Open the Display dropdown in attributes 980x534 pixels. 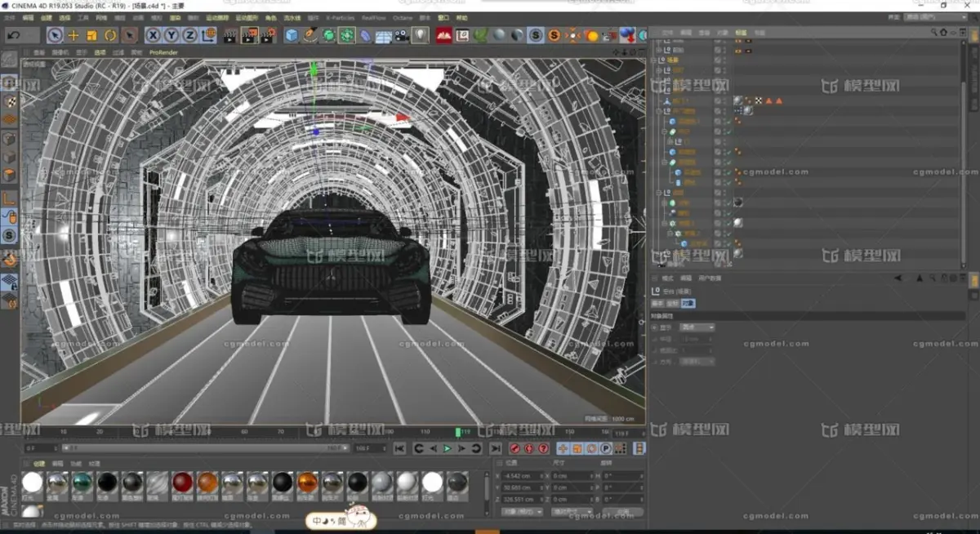(698, 327)
